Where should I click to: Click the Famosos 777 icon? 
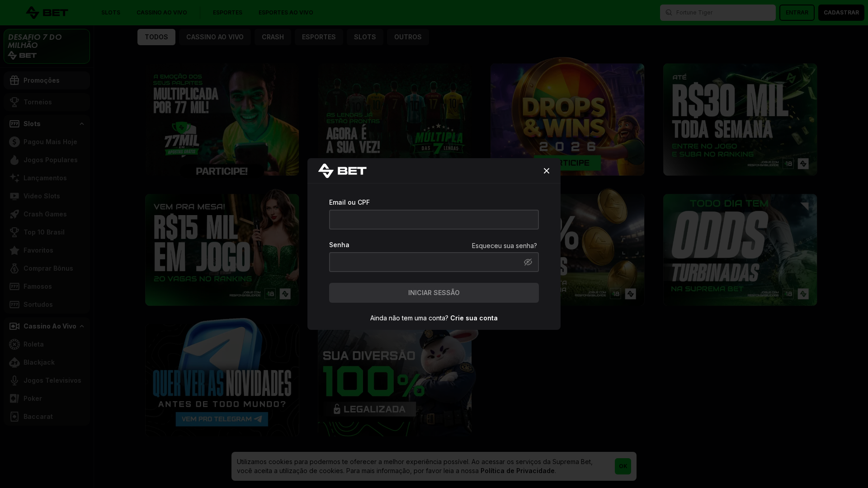click(x=14, y=286)
